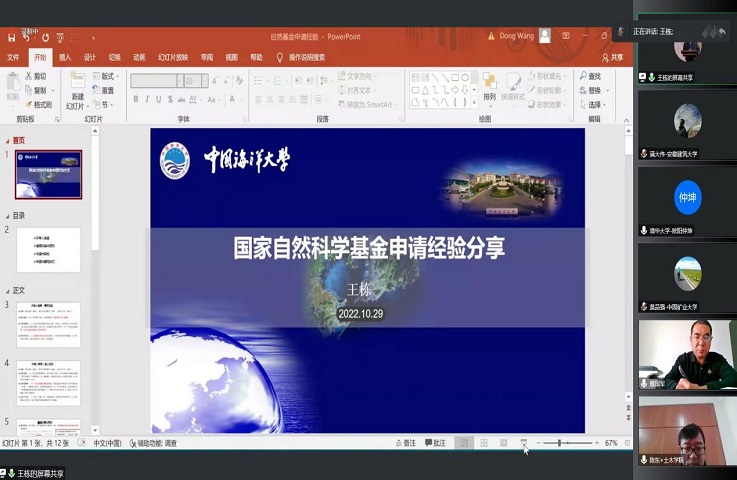Collapse the 首页 section in slide panel
Screen dimensions: 737x480
pos(5,141)
